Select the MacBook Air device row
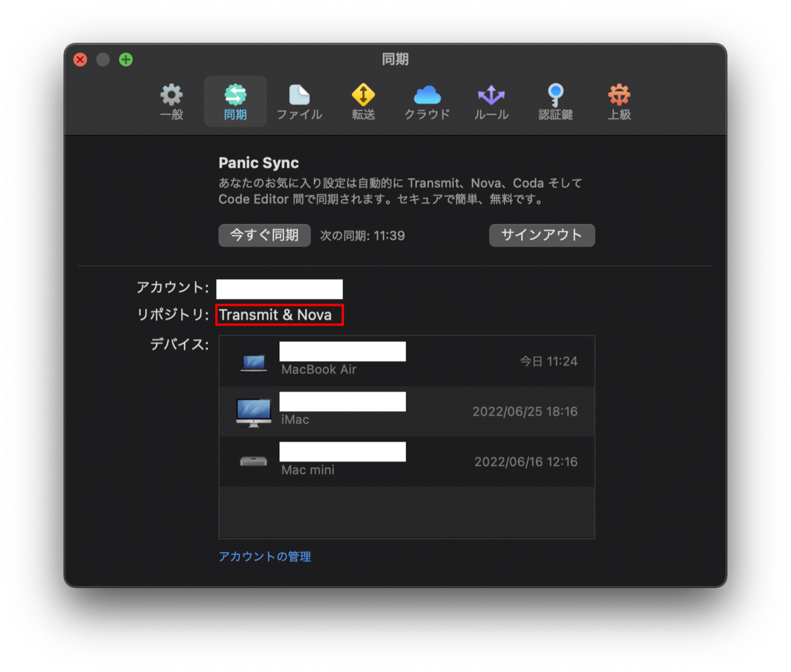Viewport: 791px width, 672px height. coord(407,361)
